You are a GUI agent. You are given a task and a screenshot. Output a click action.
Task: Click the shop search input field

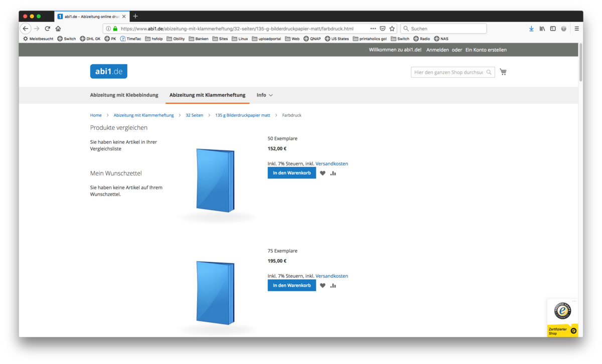(x=448, y=72)
